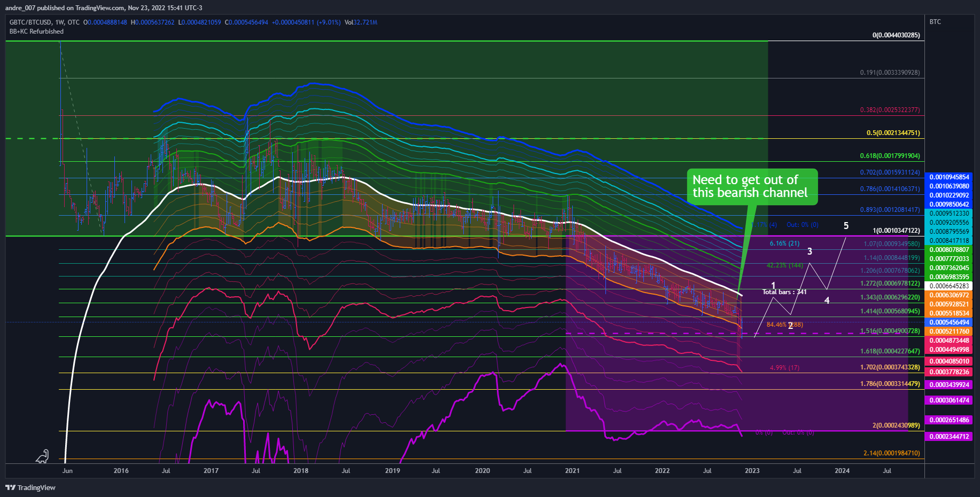This screenshot has width=980, height=497.
Task: Click the BTC currency label on the price axis
Action: 935,22
